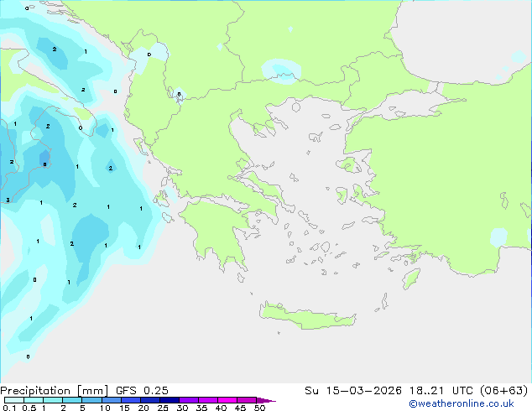The width and height of the screenshot is (532, 411).
Task: Click the purple arrow tip past 50
Action: (x=266, y=400)
